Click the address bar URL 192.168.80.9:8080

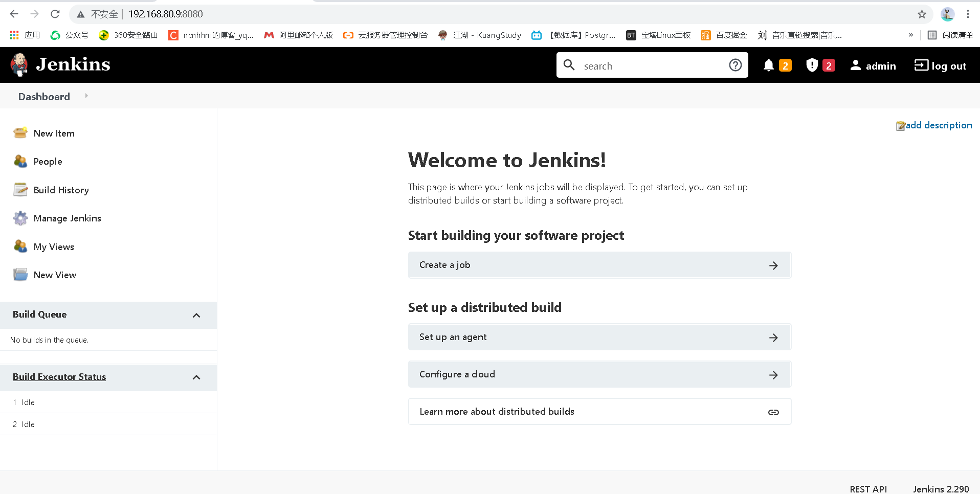click(x=166, y=14)
